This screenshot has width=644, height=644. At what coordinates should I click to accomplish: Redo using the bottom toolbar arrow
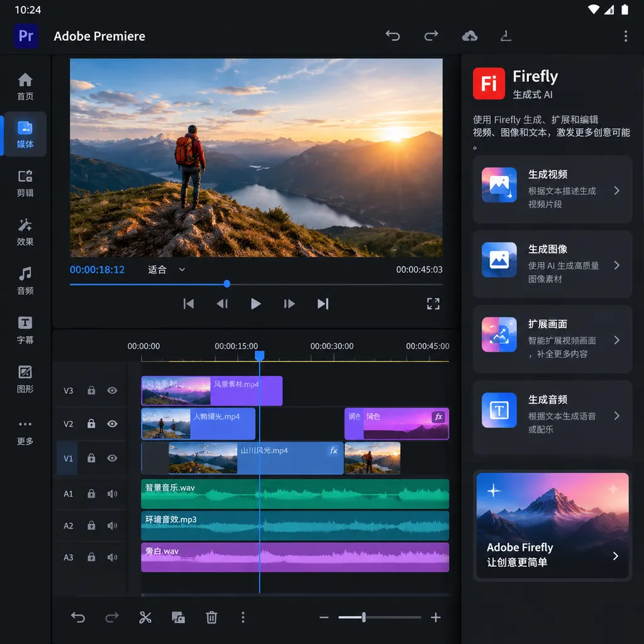click(112, 618)
